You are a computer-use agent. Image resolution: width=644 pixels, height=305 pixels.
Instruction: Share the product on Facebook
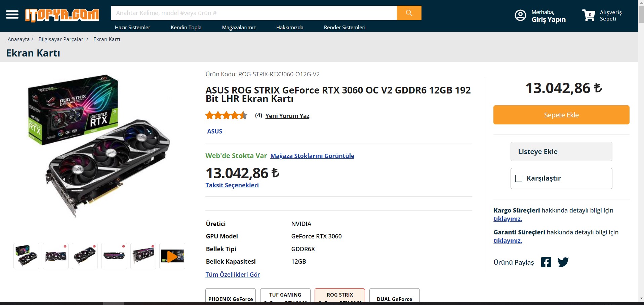pos(546,262)
